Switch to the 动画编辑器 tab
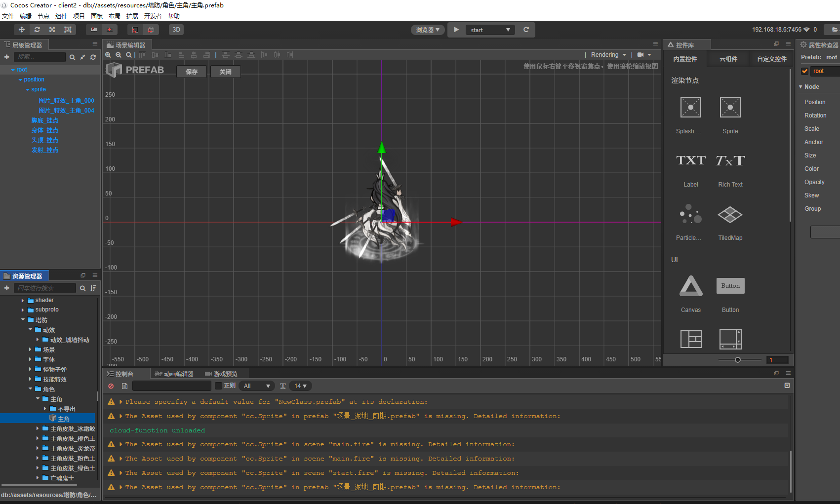The width and height of the screenshot is (840, 504). click(x=174, y=374)
